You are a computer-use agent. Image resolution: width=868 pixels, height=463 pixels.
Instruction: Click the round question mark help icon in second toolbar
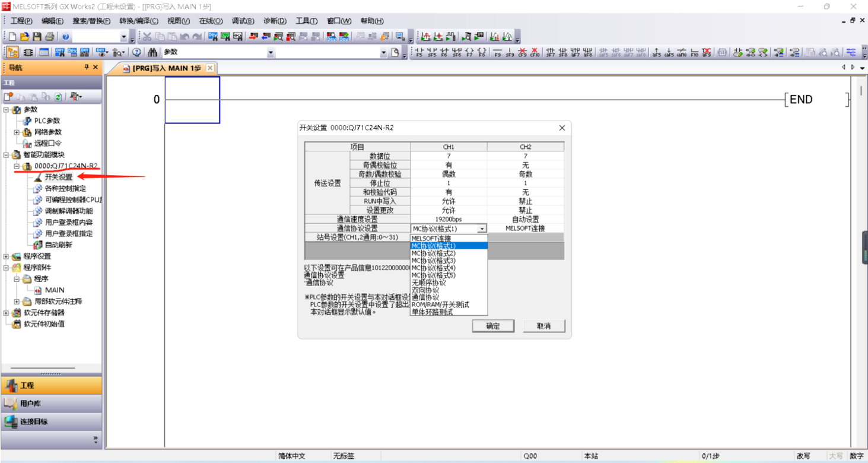tap(136, 52)
